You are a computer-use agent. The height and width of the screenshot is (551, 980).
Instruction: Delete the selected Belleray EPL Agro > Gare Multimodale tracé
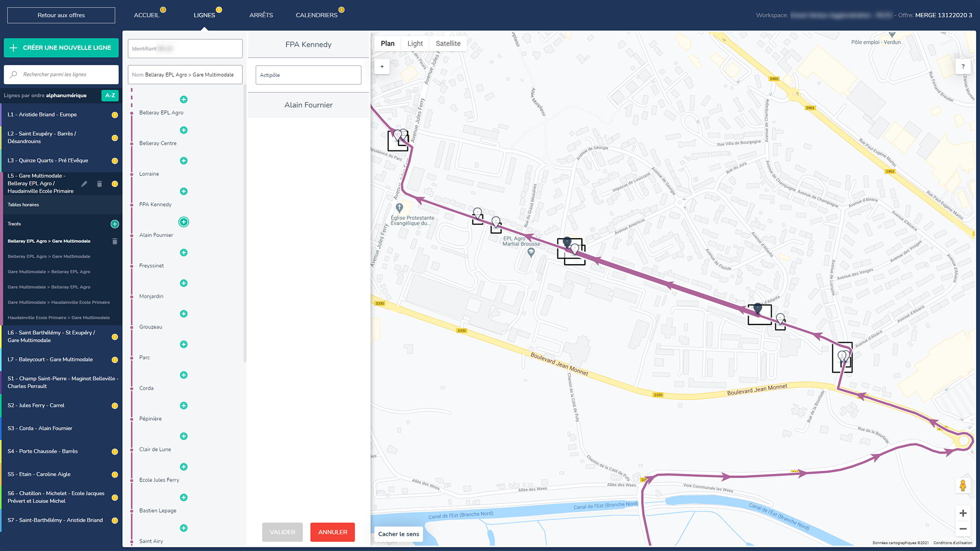pos(115,241)
